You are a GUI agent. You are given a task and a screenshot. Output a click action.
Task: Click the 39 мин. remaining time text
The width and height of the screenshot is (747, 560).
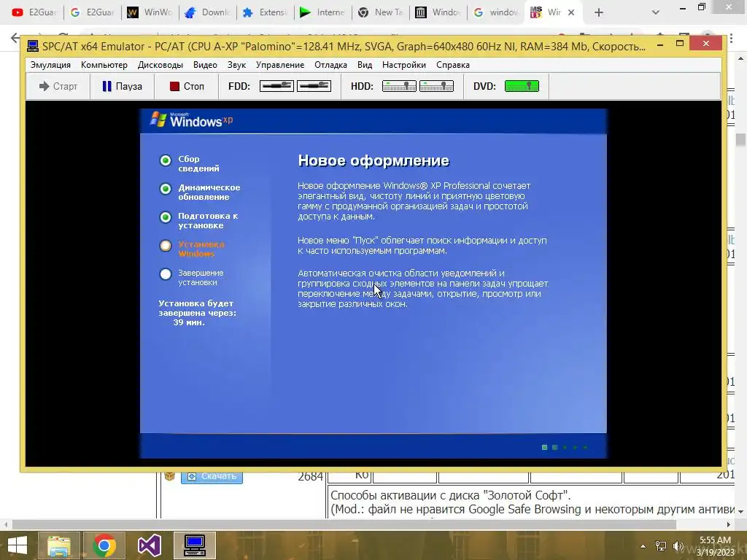pos(189,322)
